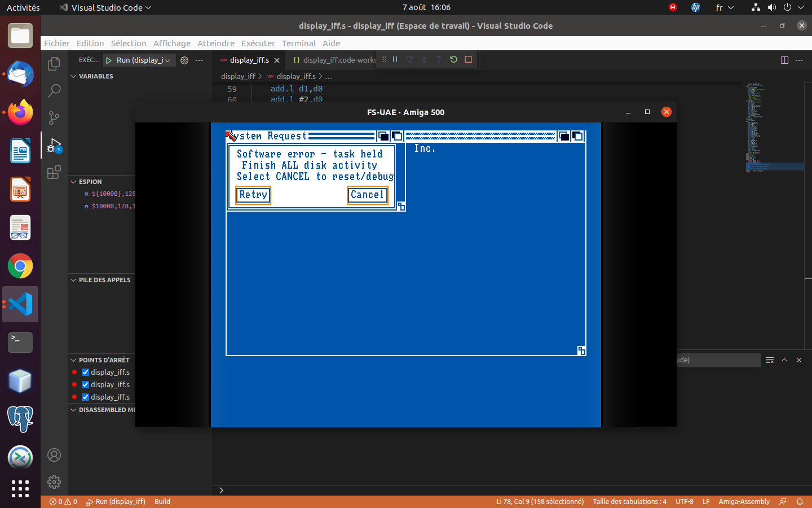Select the ${10000},128 watch expression

pyautogui.click(x=109, y=194)
